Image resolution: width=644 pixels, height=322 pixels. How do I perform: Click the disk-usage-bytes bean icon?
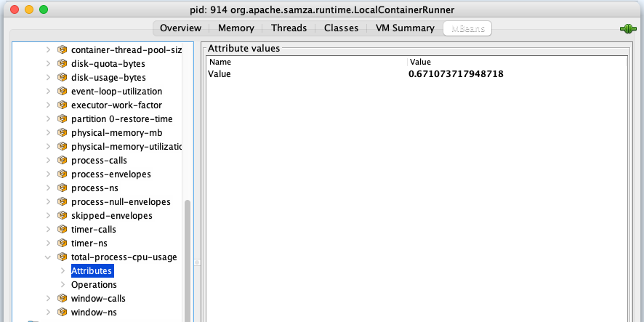[x=62, y=77]
